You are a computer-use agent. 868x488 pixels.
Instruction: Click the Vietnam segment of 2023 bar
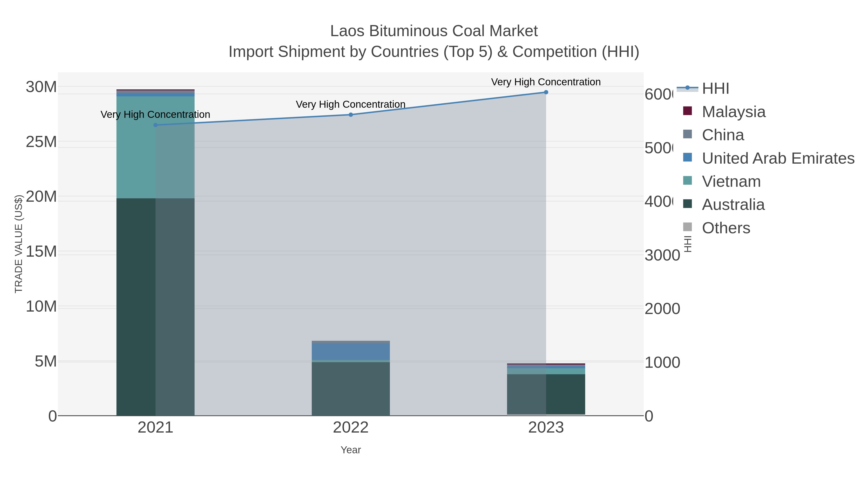(x=546, y=371)
